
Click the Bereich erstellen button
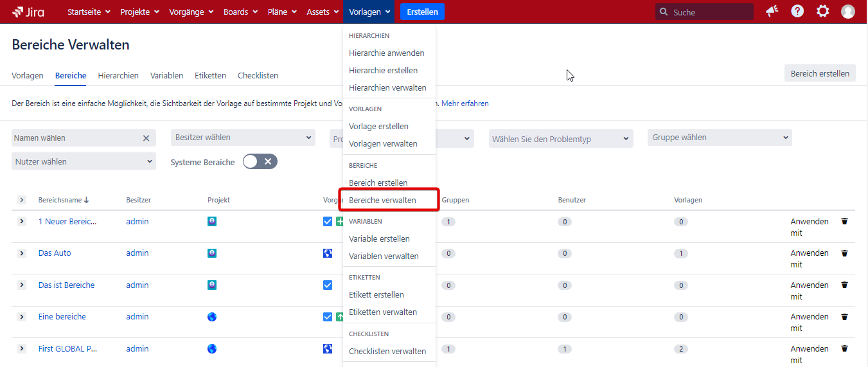[x=819, y=73]
